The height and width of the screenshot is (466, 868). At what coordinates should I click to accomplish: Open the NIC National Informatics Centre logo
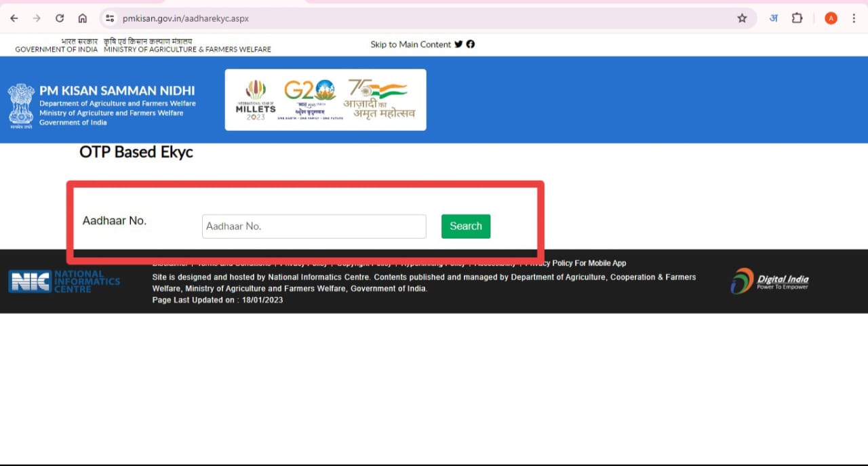[x=64, y=281]
